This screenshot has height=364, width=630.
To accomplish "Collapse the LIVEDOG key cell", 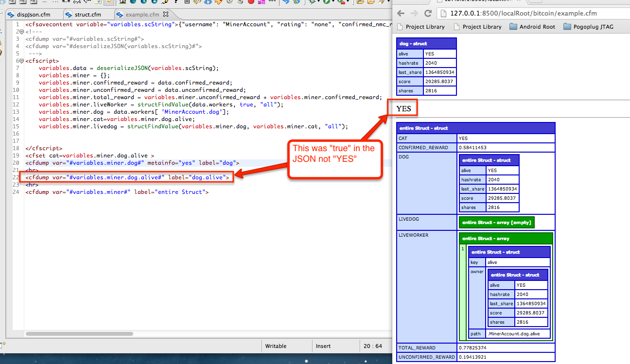I will tap(427, 223).
